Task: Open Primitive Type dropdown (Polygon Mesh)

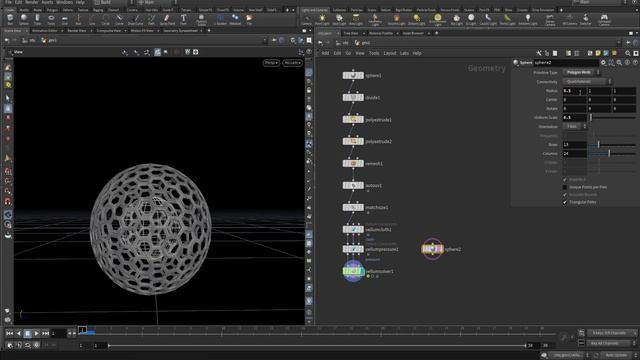Action: [581, 73]
